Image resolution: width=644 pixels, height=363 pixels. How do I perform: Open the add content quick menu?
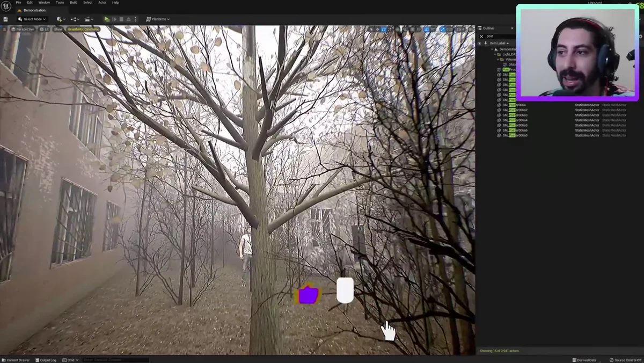tap(61, 19)
